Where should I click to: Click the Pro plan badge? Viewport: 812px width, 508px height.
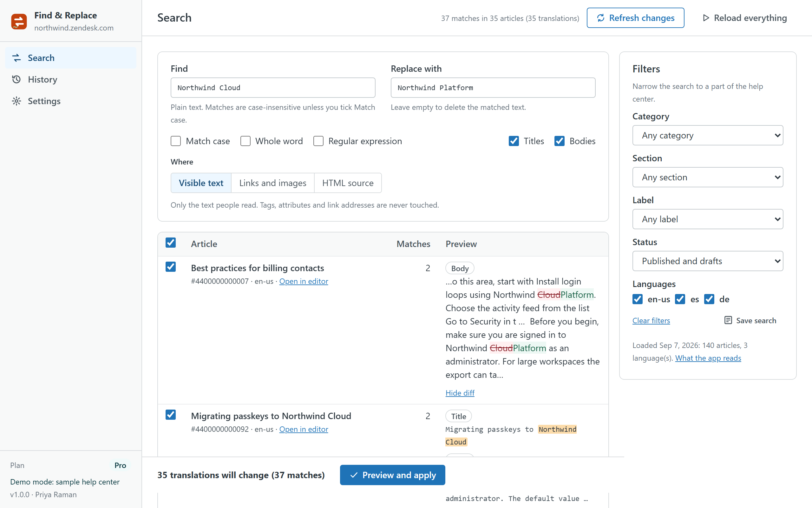[x=120, y=465]
